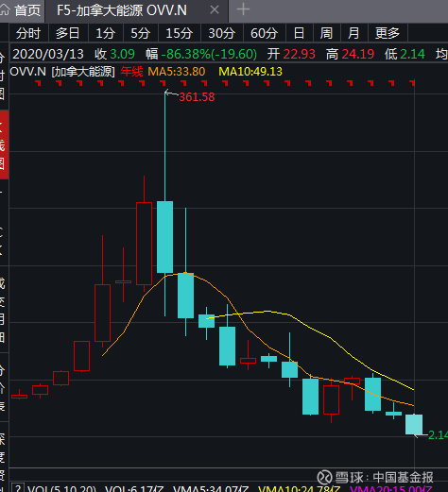Click the 2.14 lowest price marker
Image resolution: width=448 pixels, height=492 pixels.
point(438,435)
